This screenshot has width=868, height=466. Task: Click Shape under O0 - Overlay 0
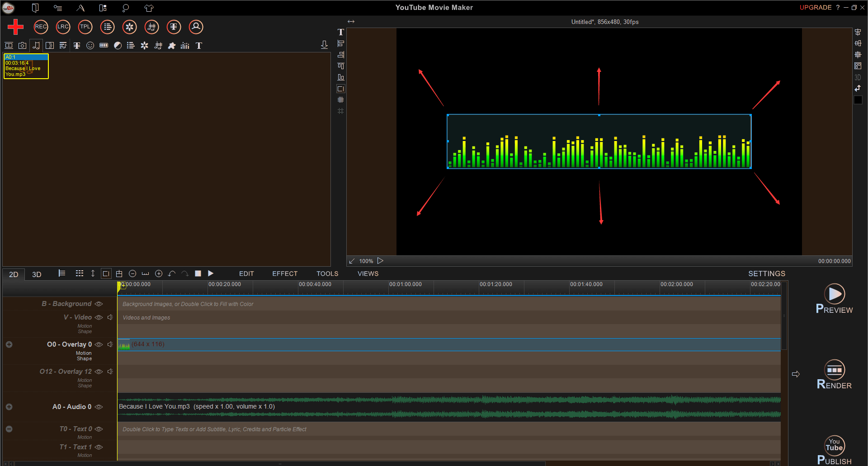coord(84,358)
